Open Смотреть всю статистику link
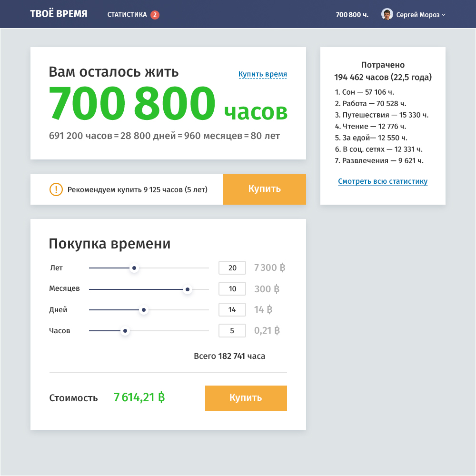This screenshot has height=476, width=476. (383, 181)
